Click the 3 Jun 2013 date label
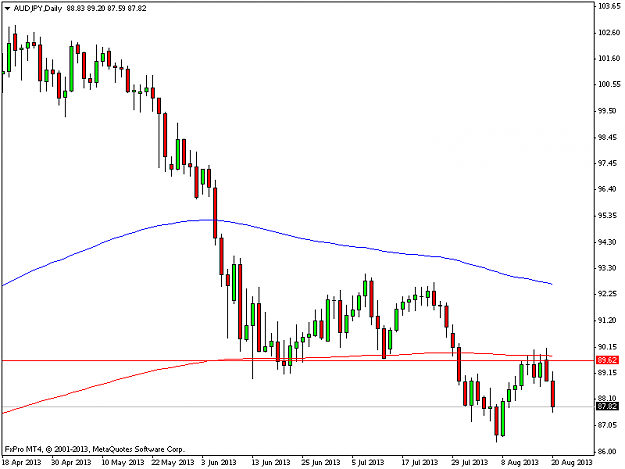 [x=219, y=462]
